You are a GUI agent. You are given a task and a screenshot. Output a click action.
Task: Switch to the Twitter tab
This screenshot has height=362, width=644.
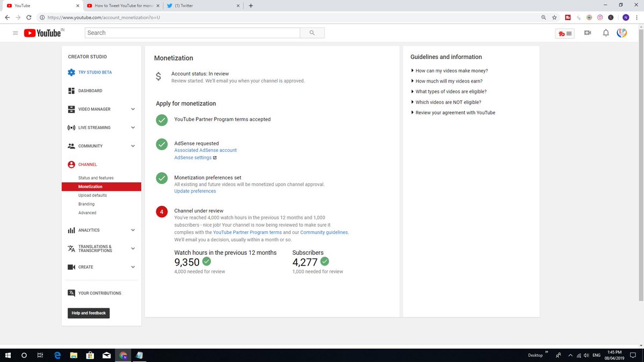[204, 6]
